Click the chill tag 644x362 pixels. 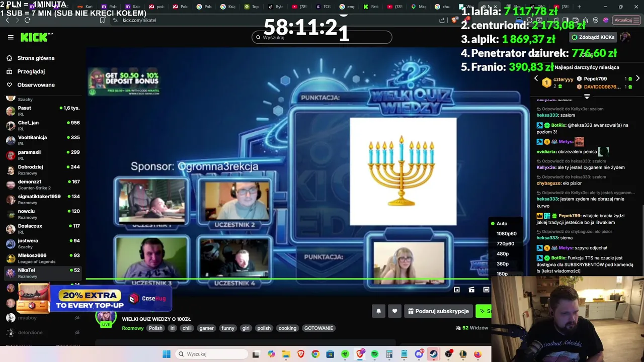[x=187, y=328]
